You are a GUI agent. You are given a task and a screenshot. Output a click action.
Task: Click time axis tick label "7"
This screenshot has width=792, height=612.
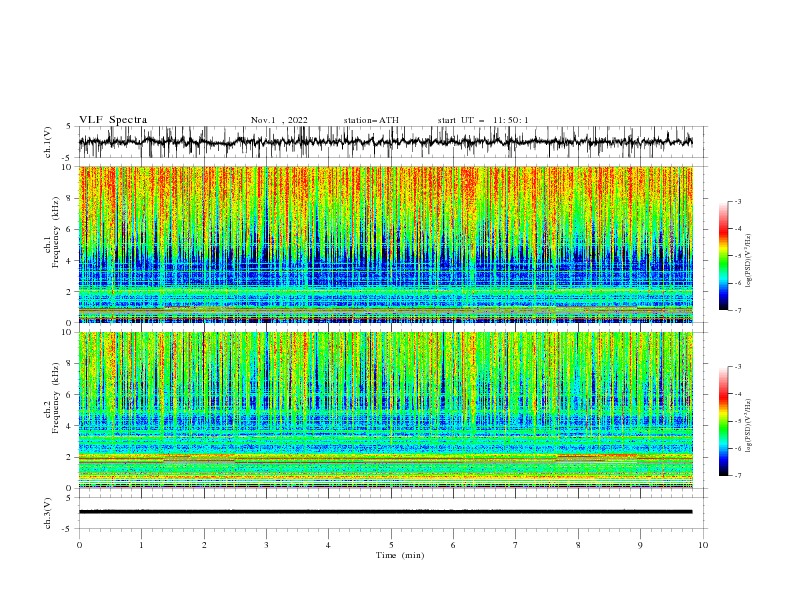[x=516, y=545]
